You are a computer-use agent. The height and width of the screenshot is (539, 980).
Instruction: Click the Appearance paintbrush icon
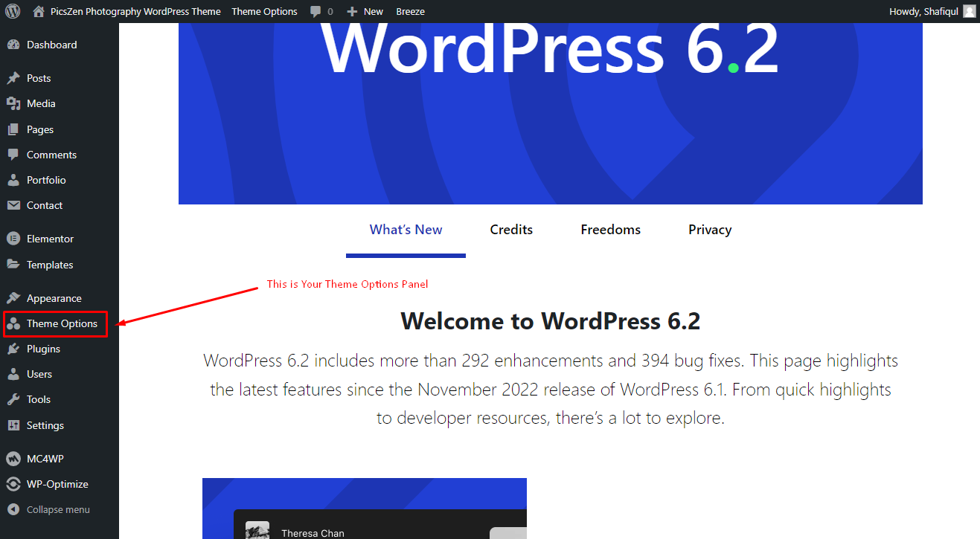(x=13, y=298)
